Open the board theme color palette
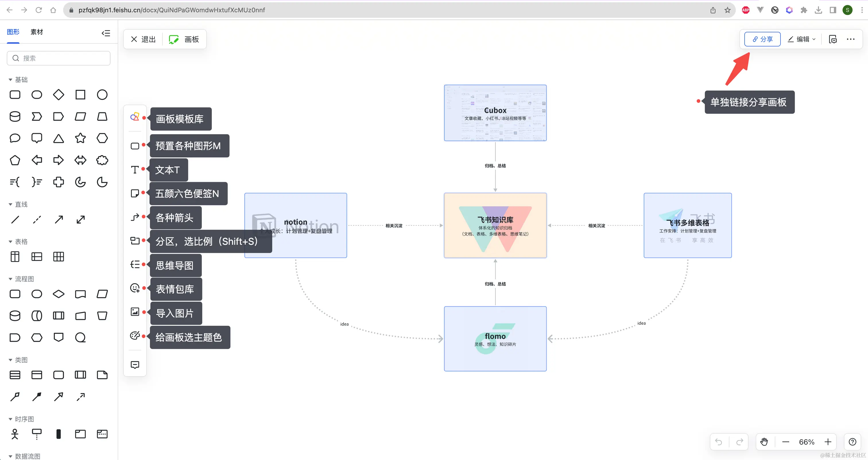 pyautogui.click(x=134, y=336)
